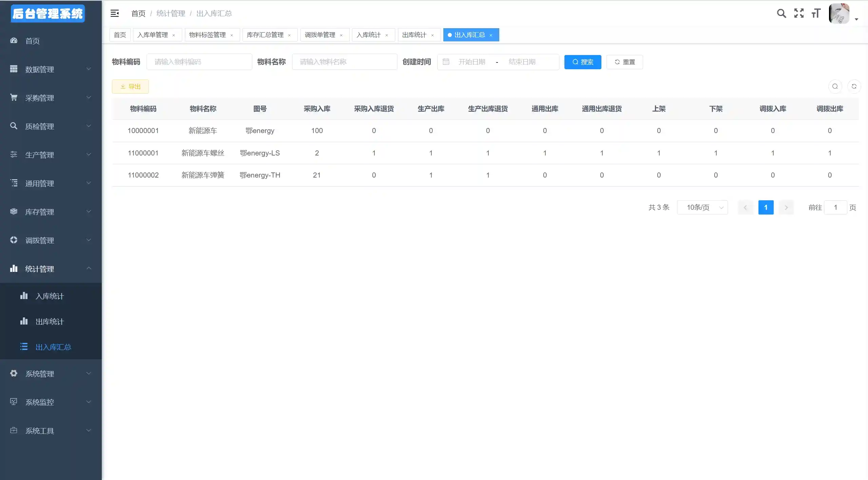Close the 入库统计 tab with its x

coord(387,35)
